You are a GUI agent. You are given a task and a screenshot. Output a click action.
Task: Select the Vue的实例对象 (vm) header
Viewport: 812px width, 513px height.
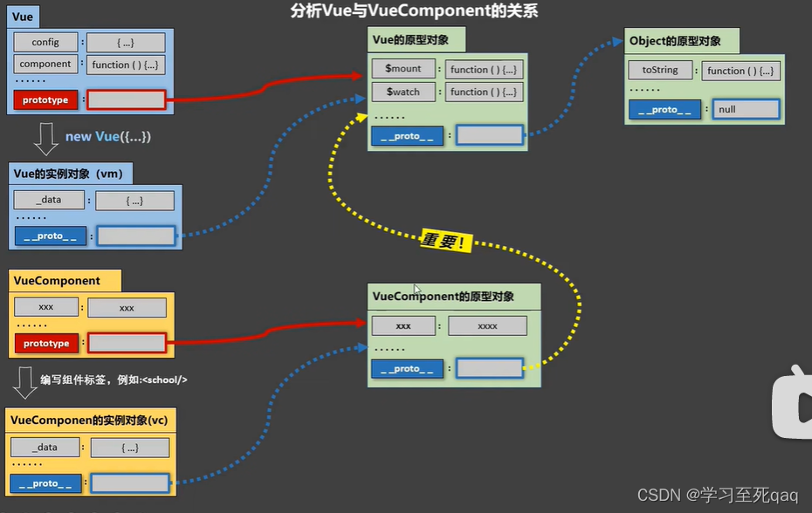tap(71, 174)
